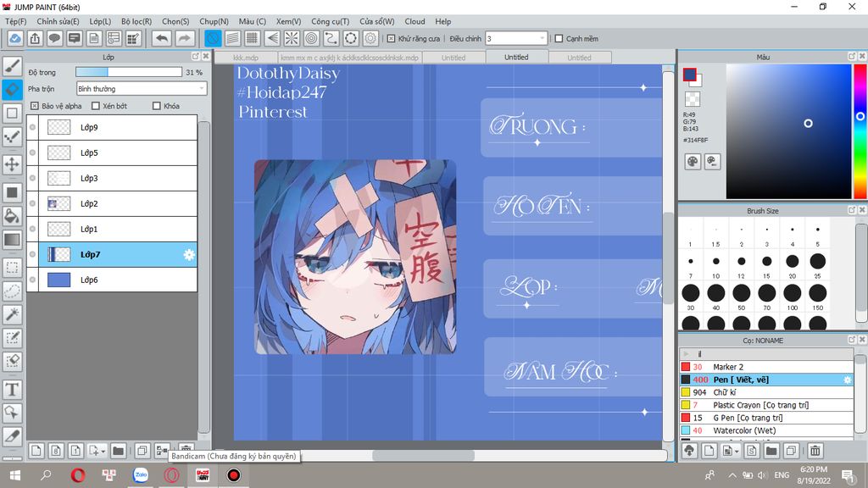The width and height of the screenshot is (868, 488).
Task: Select layer Lớp3
Action: tap(113, 178)
